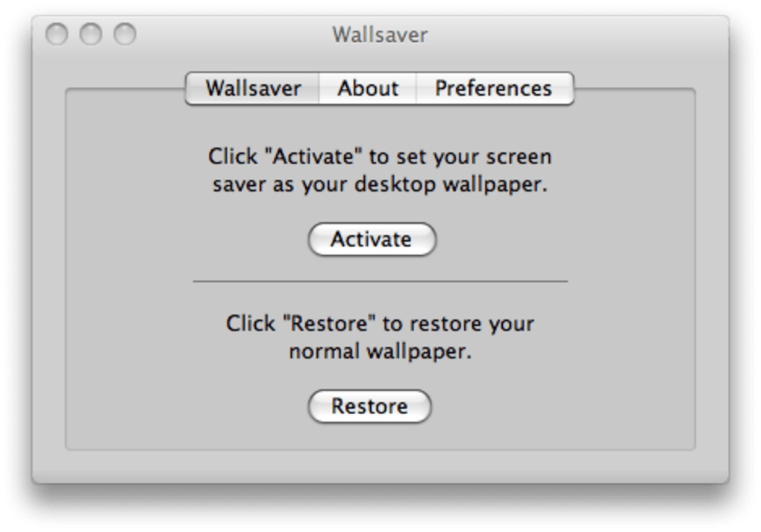Click the empty panel space left of Activate button
This screenshot has height=532, width=761.
coord(187,240)
